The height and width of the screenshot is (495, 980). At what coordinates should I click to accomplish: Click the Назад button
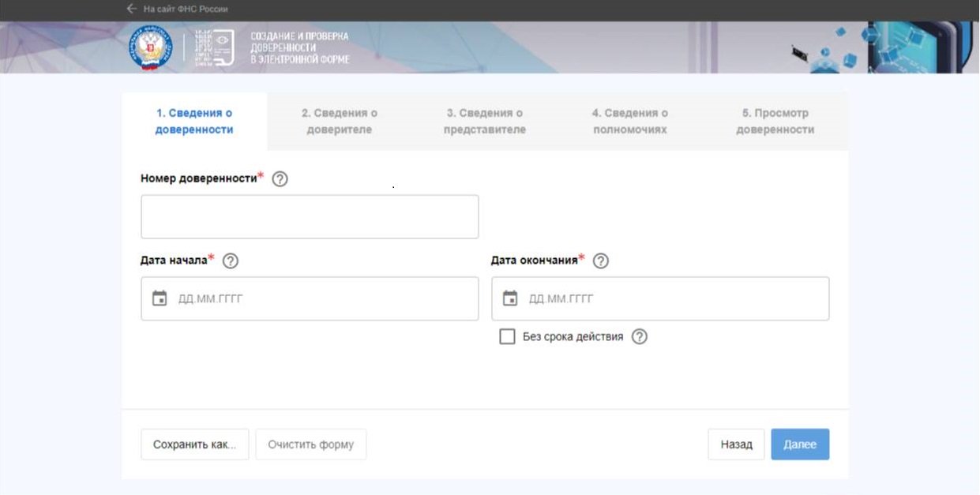[735, 444]
